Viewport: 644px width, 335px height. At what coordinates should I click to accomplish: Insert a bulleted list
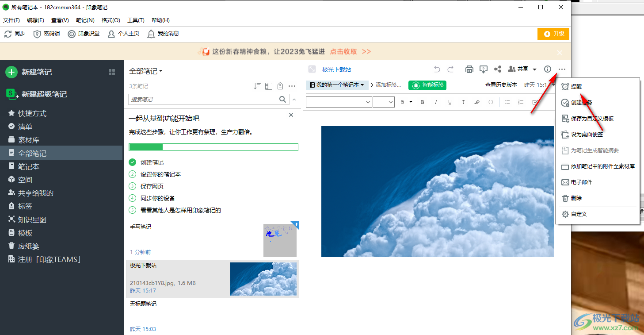click(x=507, y=102)
